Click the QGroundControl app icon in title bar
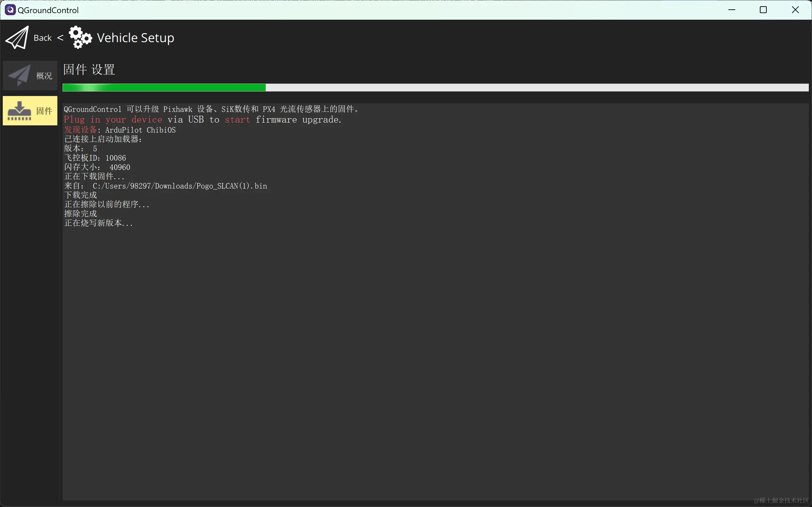Screen dimensions: 812x507 (x=10, y=10)
